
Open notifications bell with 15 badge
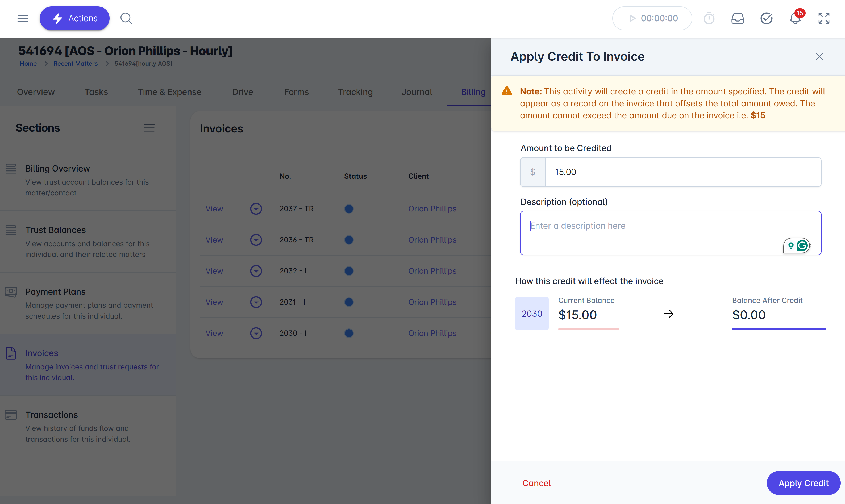tap(795, 18)
